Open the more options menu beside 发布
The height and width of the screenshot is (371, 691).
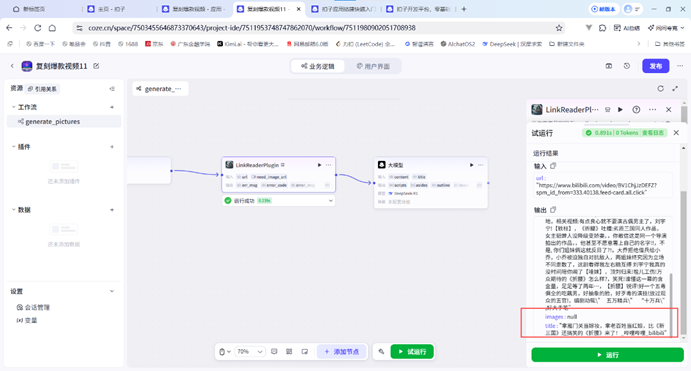680,66
